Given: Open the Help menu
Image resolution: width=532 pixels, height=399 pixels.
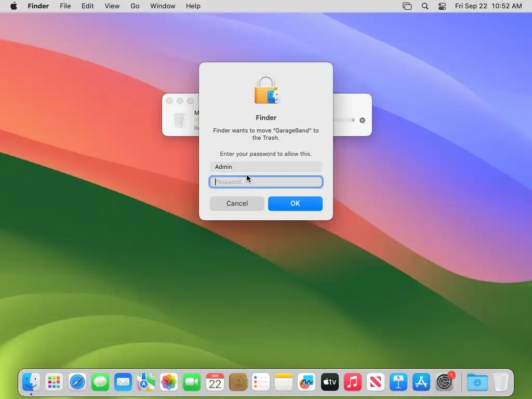Looking at the screenshot, I should [x=193, y=6].
